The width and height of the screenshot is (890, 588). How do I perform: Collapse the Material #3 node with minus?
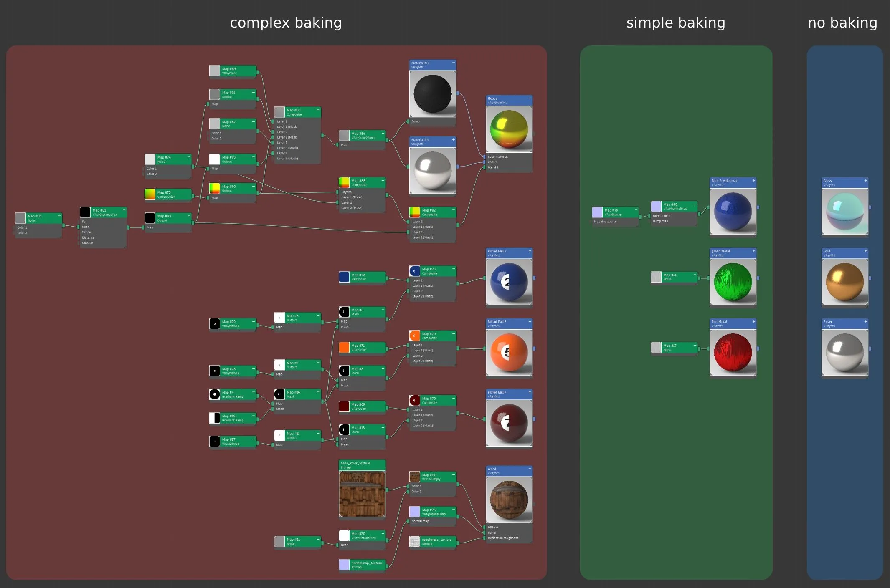tap(453, 63)
